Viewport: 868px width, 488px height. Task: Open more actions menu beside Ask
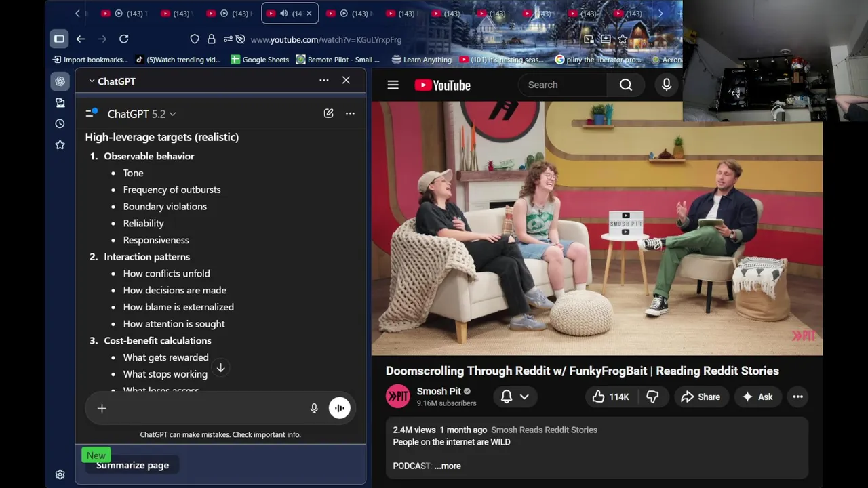(x=797, y=396)
